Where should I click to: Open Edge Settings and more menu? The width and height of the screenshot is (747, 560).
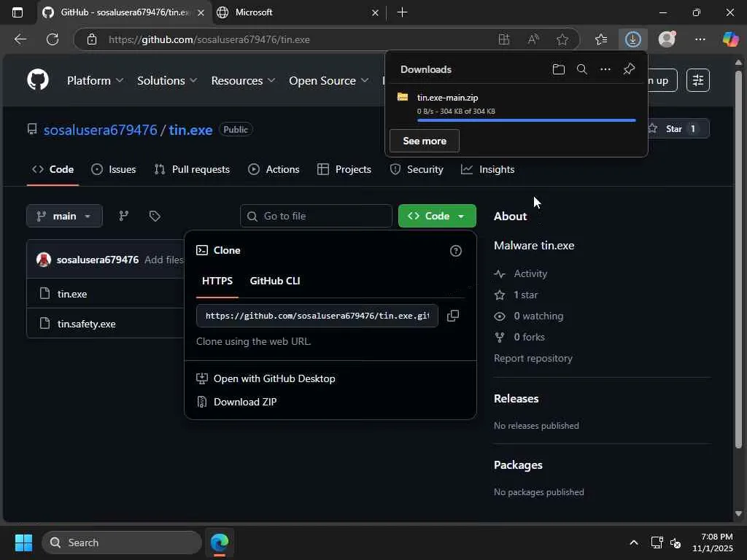[700, 39]
